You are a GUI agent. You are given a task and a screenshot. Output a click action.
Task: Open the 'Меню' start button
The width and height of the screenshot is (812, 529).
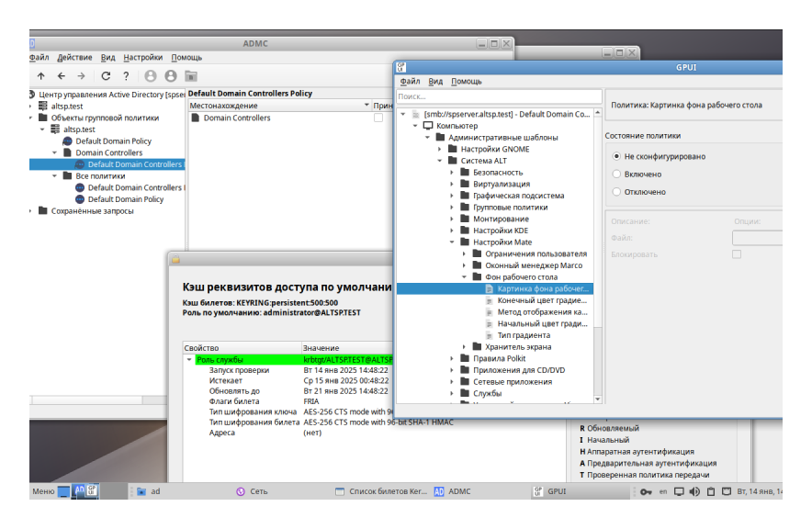[43, 491]
